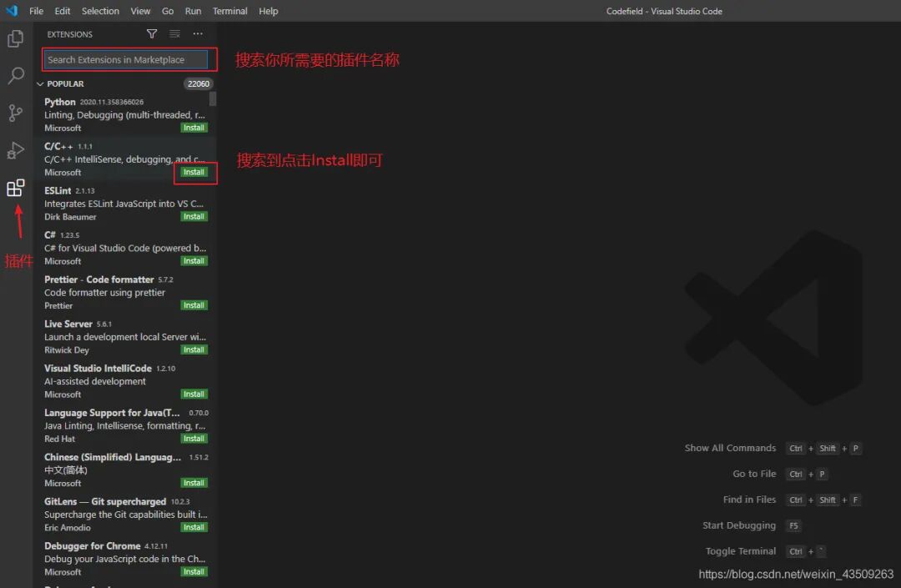
Task: Click the Code formatter using prettier description
Action: (x=104, y=292)
